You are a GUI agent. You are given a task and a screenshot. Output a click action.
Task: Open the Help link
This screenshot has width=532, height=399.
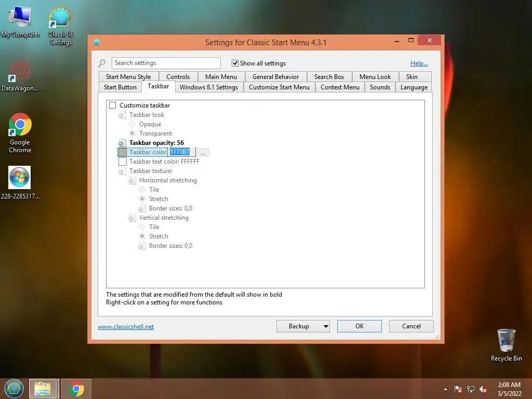(x=419, y=63)
